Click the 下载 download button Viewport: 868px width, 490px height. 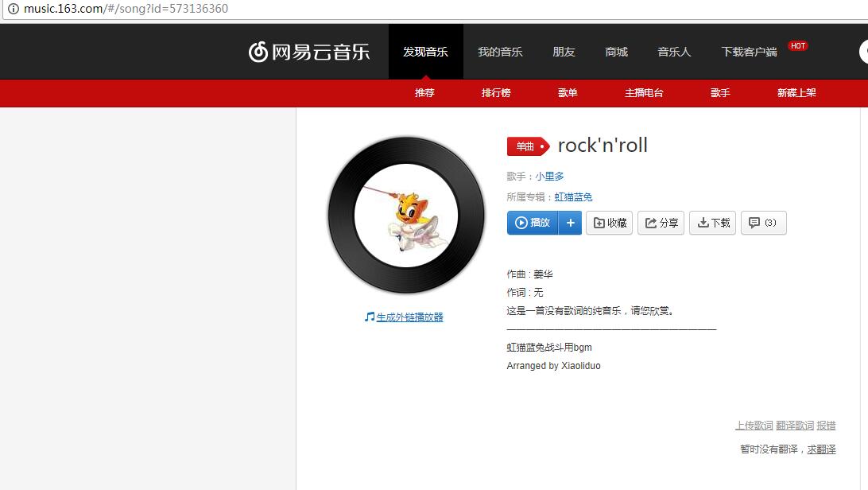[712, 223]
